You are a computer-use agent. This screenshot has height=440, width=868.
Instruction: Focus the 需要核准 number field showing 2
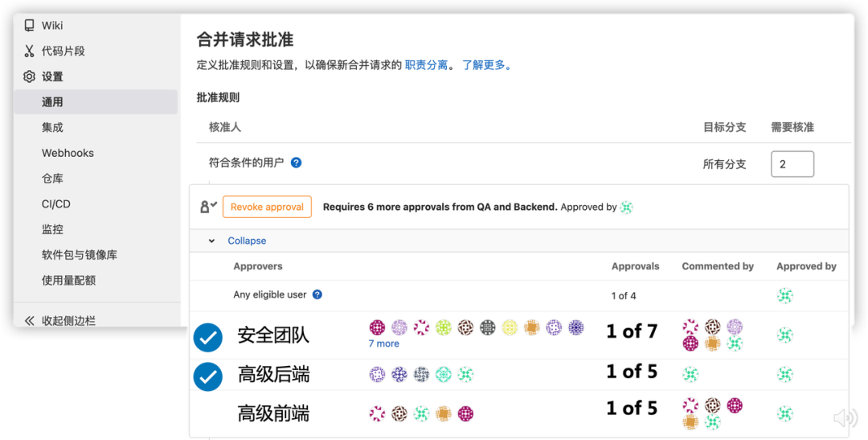click(x=792, y=164)
